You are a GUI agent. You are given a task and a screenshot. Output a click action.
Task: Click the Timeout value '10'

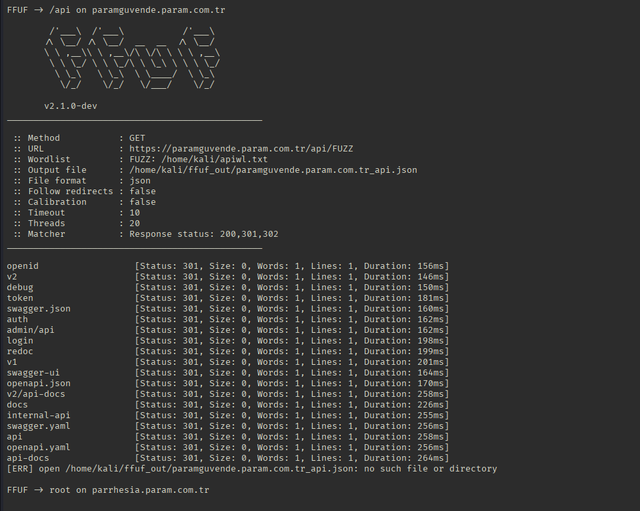tap(135, 213)
